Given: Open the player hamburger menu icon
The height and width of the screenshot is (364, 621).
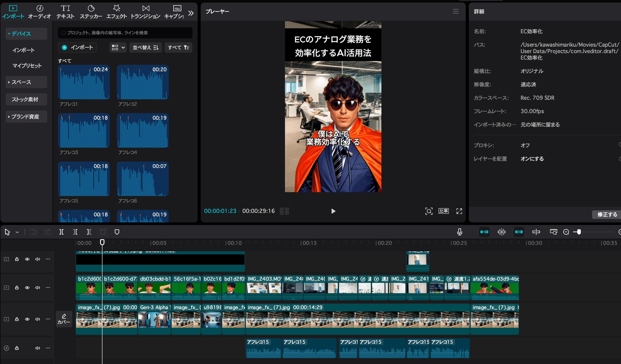Looking at the screenshot, I should 456,11.
